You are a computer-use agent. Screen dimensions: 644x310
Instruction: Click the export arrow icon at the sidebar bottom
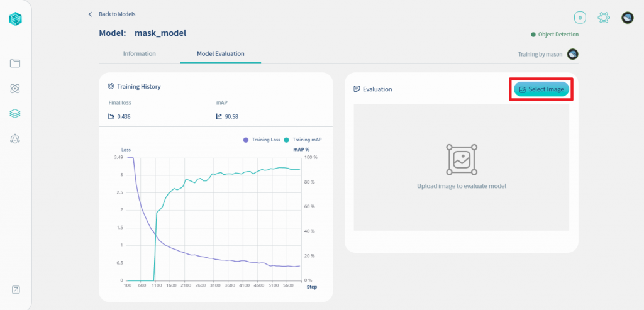click(x=15, y=290)
